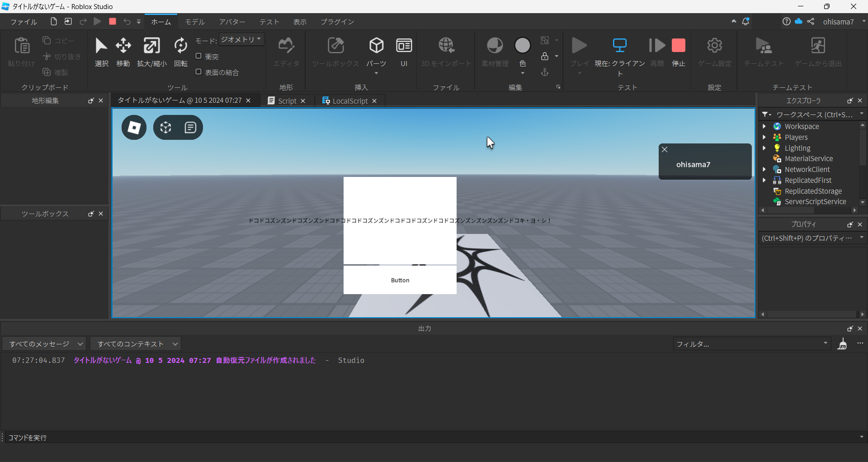Open the ファイル menu

point(24,22)
